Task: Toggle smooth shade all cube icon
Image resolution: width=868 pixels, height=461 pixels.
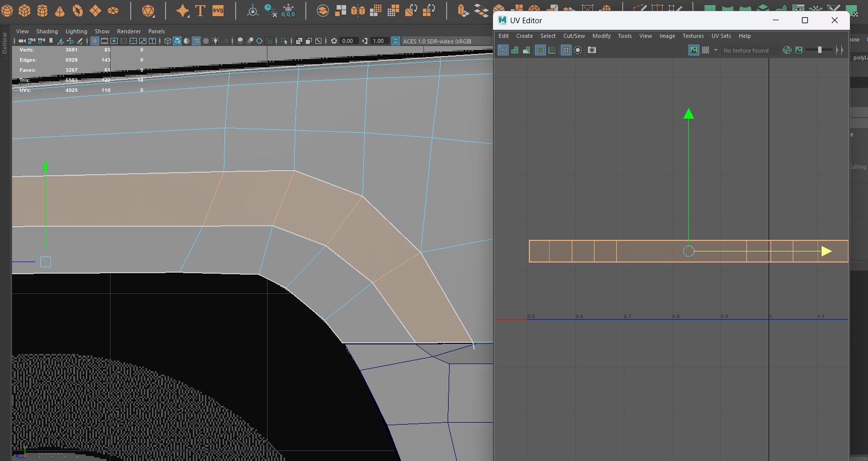Action: [177, 41]
